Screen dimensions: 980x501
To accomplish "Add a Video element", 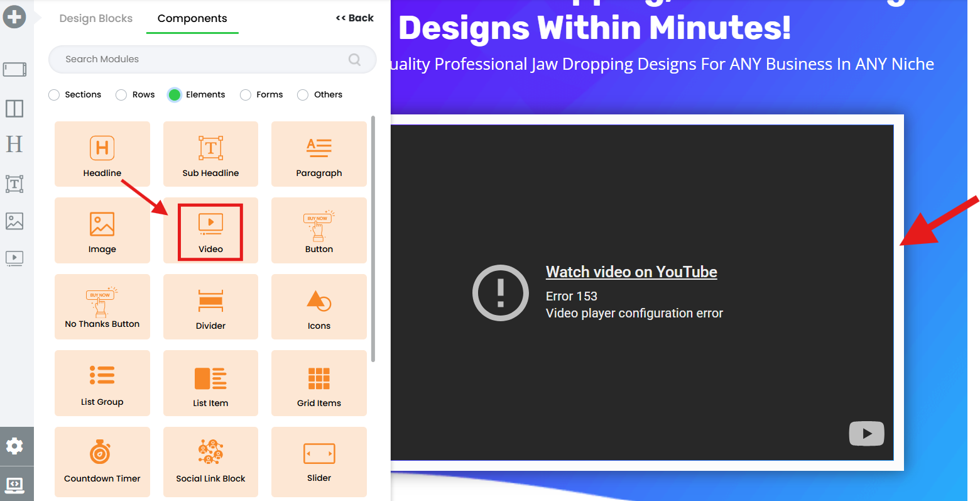I will click(210, 230).
